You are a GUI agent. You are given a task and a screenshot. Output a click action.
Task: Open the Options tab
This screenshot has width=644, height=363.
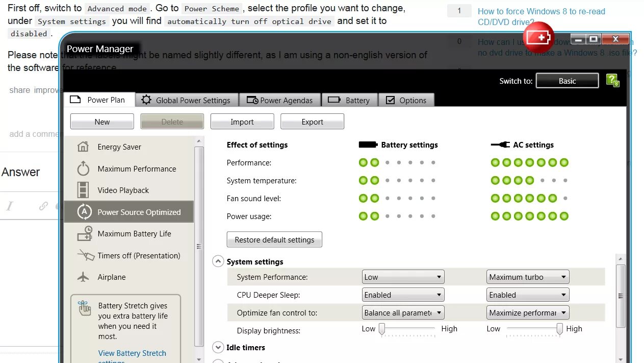click(406, 100)
